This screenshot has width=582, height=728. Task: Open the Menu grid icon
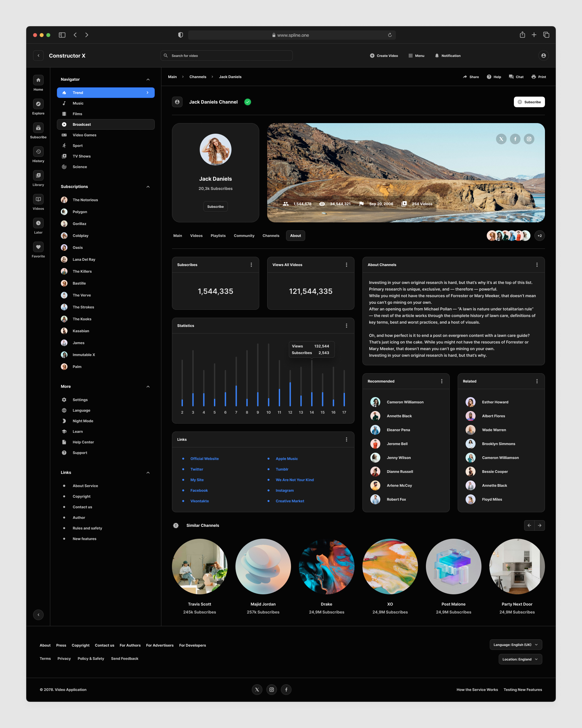[x=410, y=56]
